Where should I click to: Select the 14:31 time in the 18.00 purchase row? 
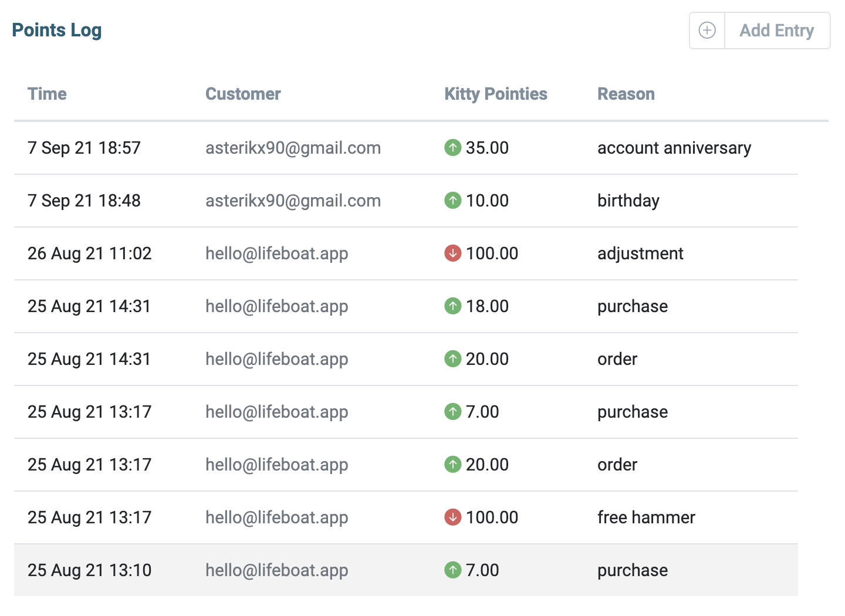click(89, 306)
